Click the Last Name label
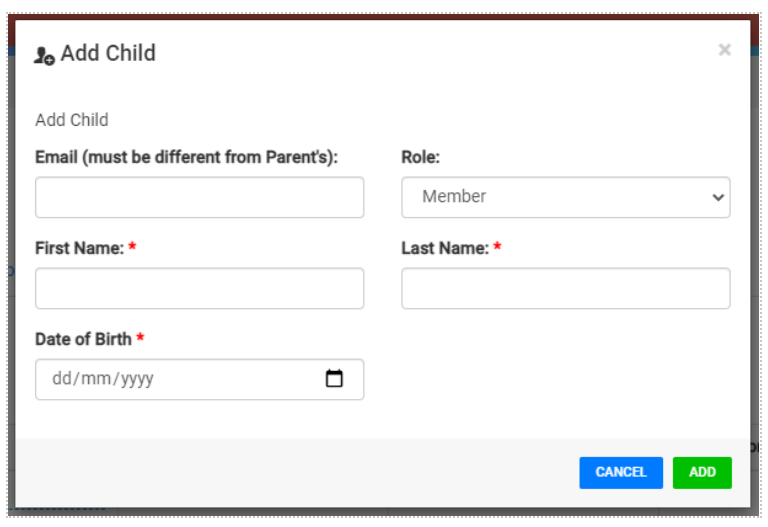Screen dimensions: 768x527 [445, 248]
